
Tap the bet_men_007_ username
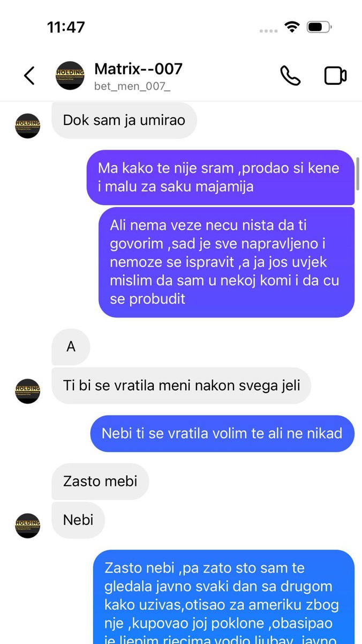[132, 86]
